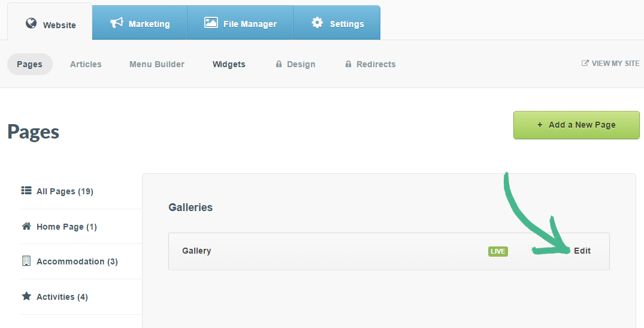The image size is (644, 328).
Task: Click the LIVE status badge on Gallery
Action: pyautogui.click(x=498, y=251)
